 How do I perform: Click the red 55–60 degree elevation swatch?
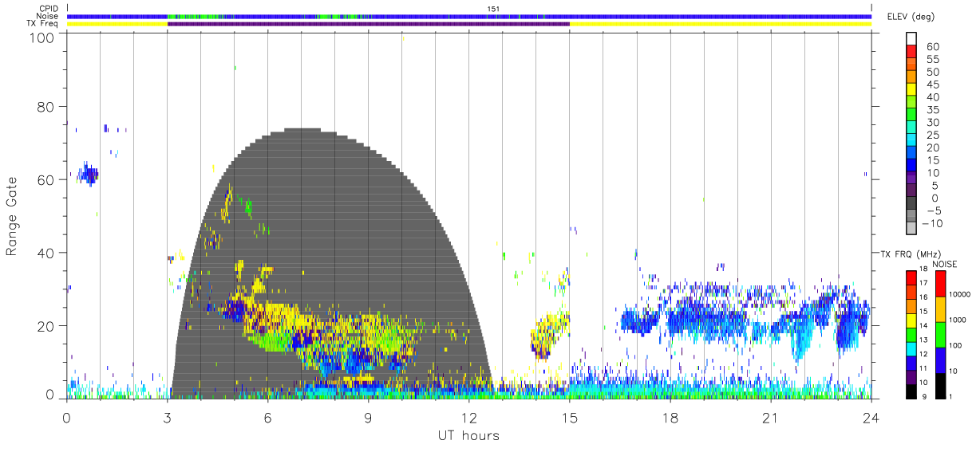[x=912, y=53]
